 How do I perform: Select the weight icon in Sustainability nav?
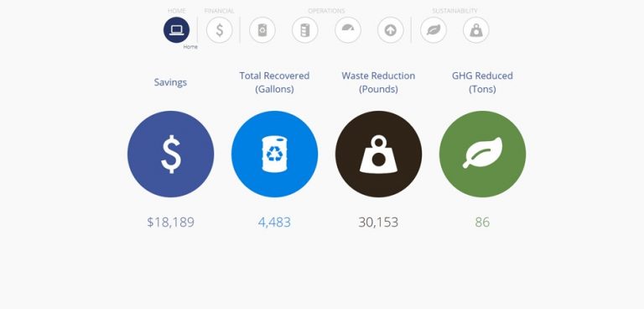coord(476,30)
